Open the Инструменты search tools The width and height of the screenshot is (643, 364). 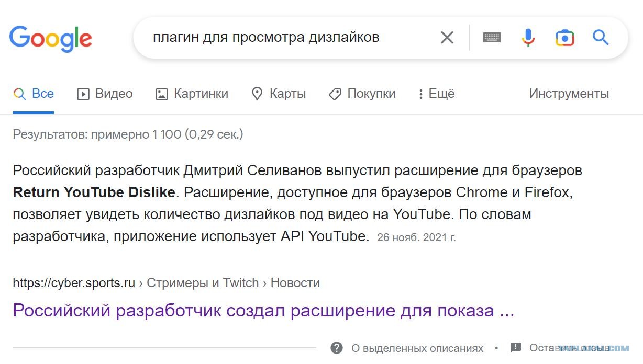coord(569,94)
